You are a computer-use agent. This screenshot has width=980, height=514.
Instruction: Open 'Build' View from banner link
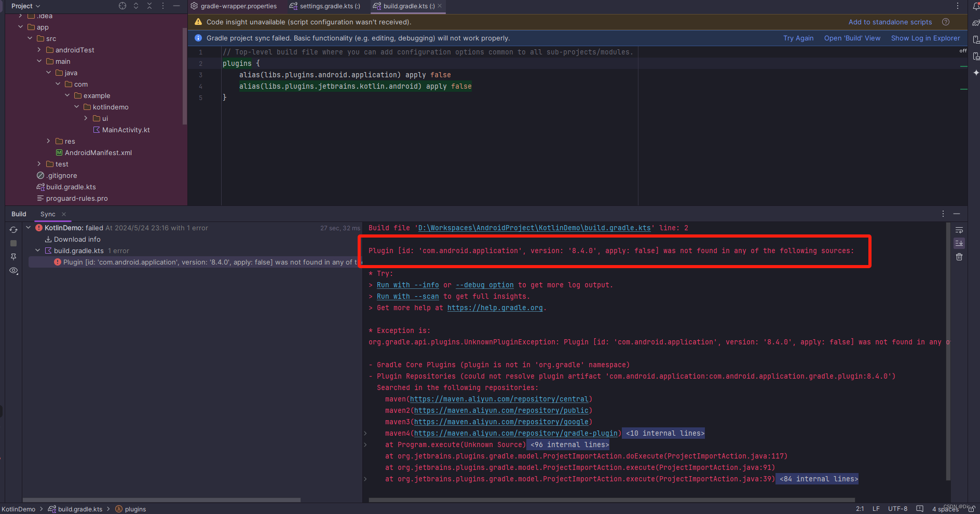[x=852, y=38]
